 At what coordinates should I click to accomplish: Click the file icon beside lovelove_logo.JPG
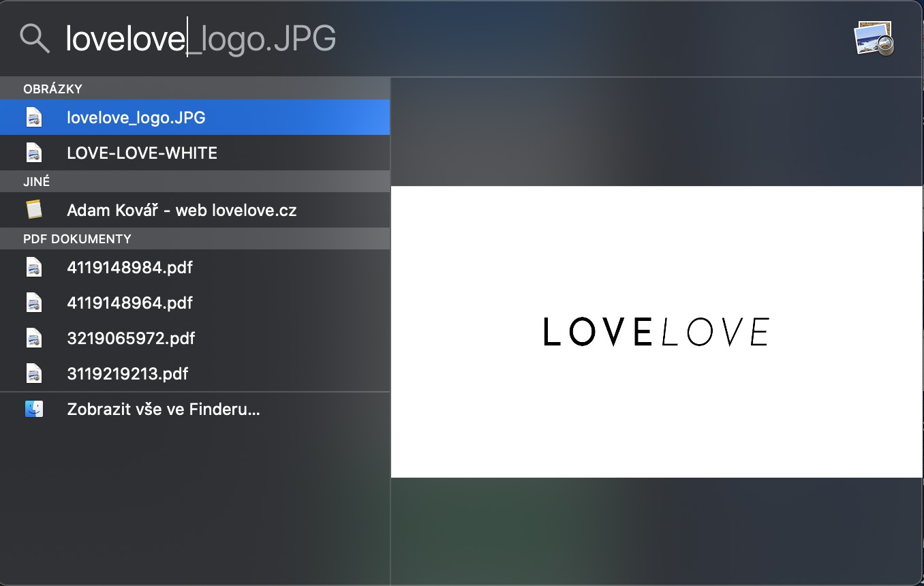click(x=34, y=117)
